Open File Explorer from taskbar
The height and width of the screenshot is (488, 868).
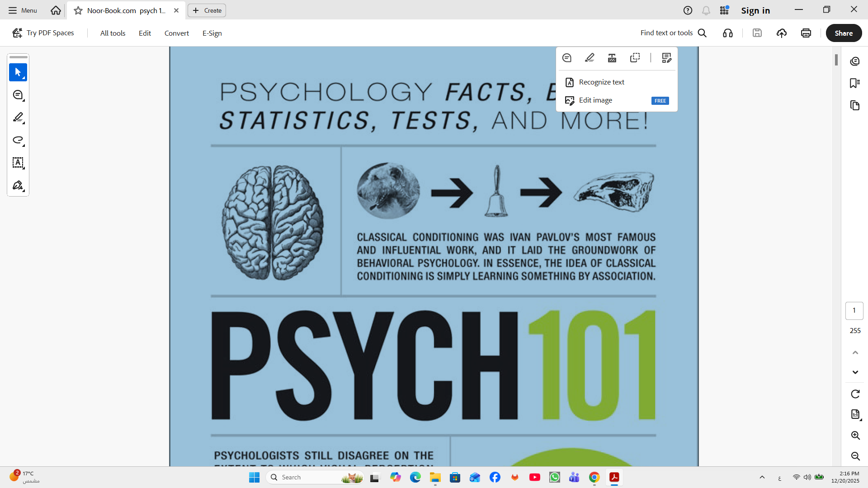[x=435, y=477]
